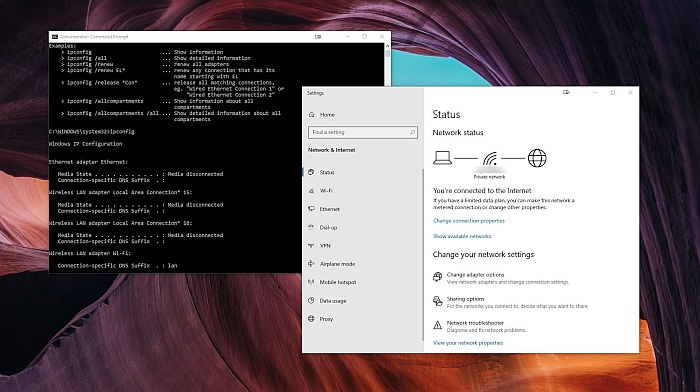
Task: Click the ipconfig command prompt line
Action: coord(92,132)
